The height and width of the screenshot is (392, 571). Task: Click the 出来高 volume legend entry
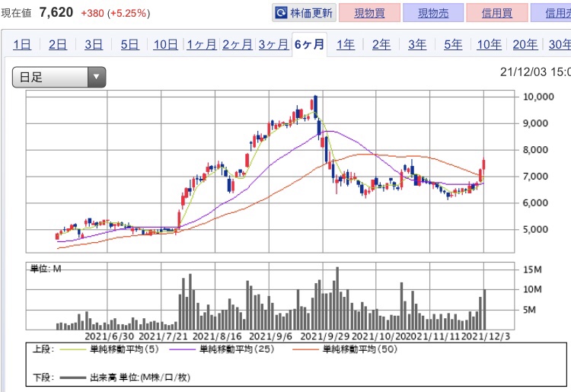(125, 378)
